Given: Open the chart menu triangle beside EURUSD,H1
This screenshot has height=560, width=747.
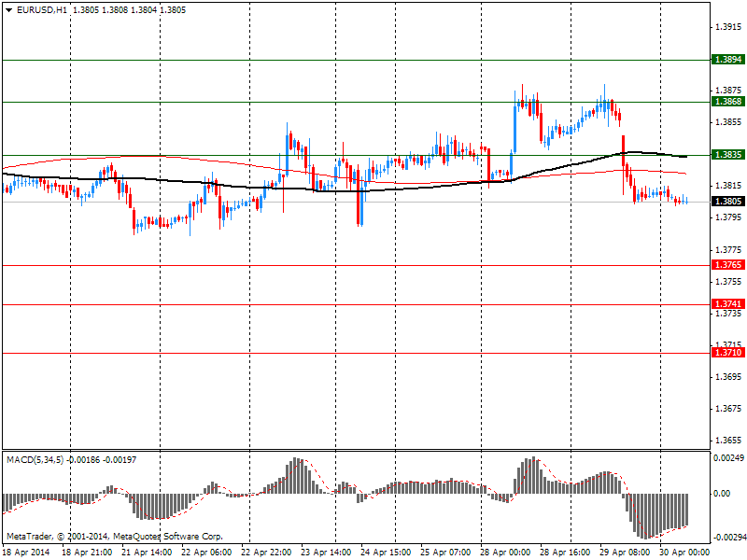Looking at the screenshot, I should tap(9, 10).
